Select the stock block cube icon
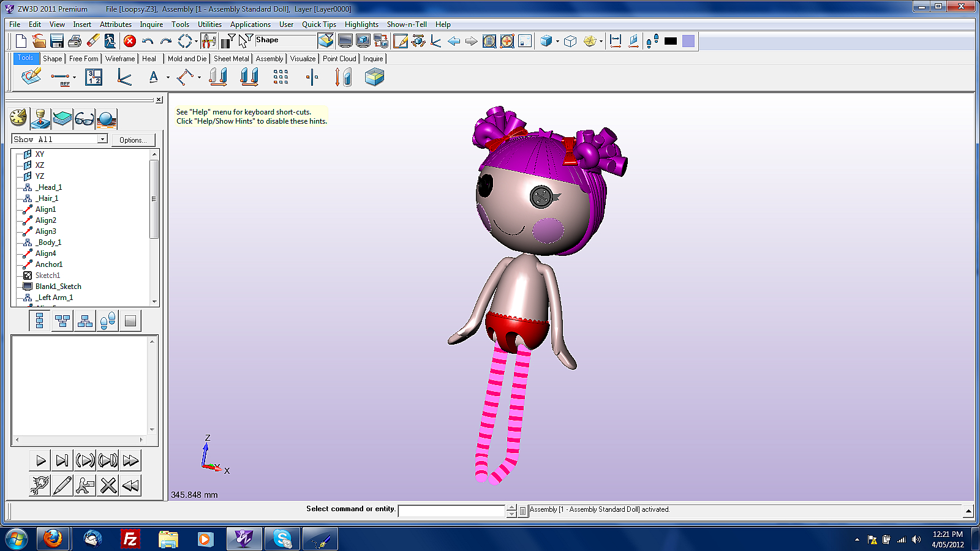 pos(374,77)
